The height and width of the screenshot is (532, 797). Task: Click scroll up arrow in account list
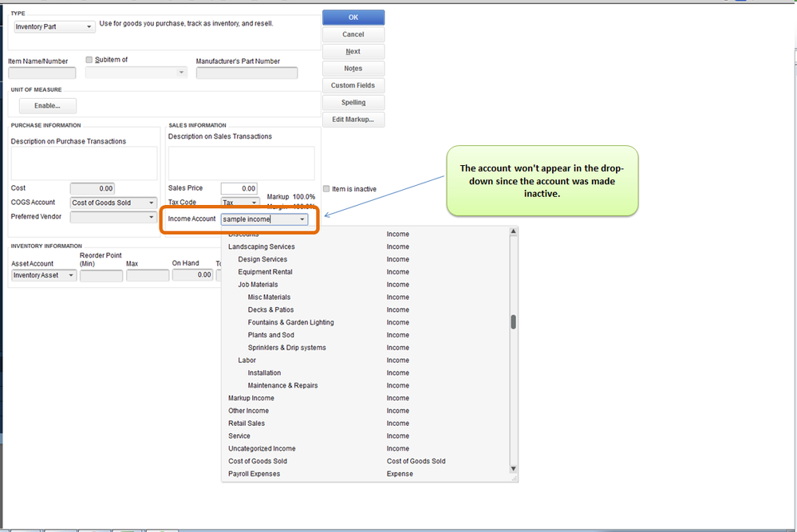pos(513,231)
